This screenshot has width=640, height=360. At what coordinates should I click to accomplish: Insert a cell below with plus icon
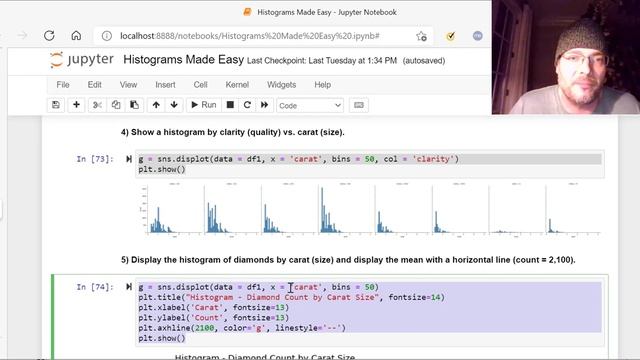[76, 105]
